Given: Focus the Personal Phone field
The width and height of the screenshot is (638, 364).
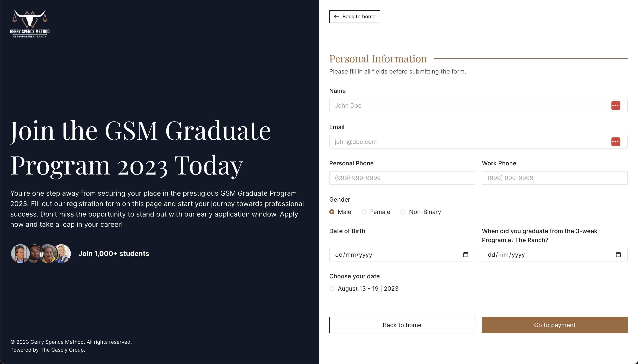Looking at the screenshot, I should pyautogui.click(x=402, y=178).
